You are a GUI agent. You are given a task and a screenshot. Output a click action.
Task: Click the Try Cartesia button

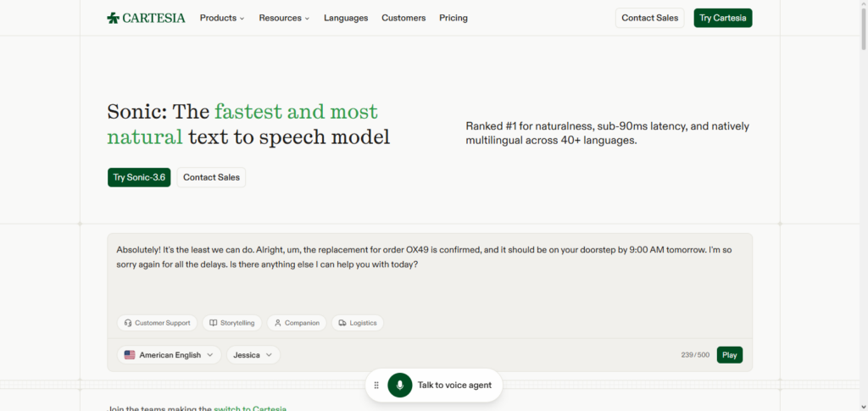(x=723, y=18)
